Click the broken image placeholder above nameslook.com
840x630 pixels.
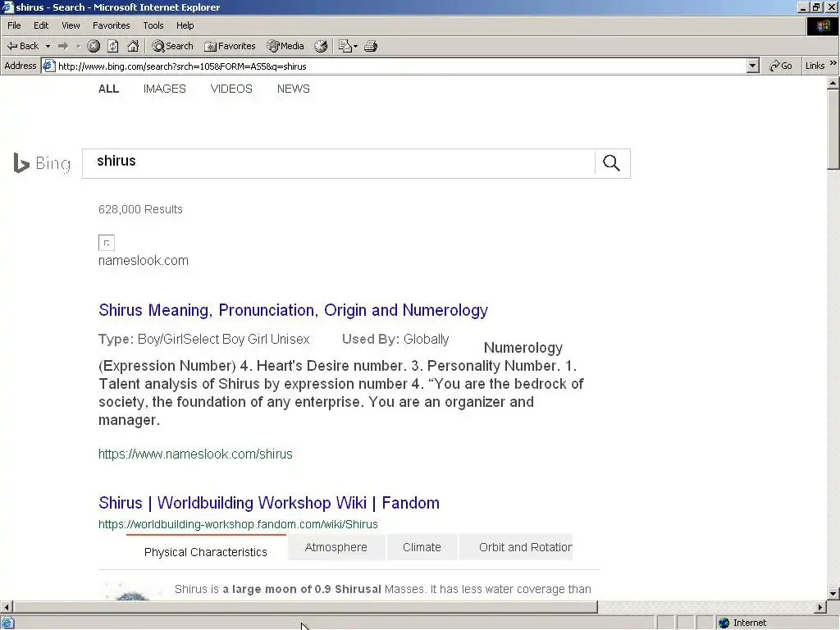(107, 243)
